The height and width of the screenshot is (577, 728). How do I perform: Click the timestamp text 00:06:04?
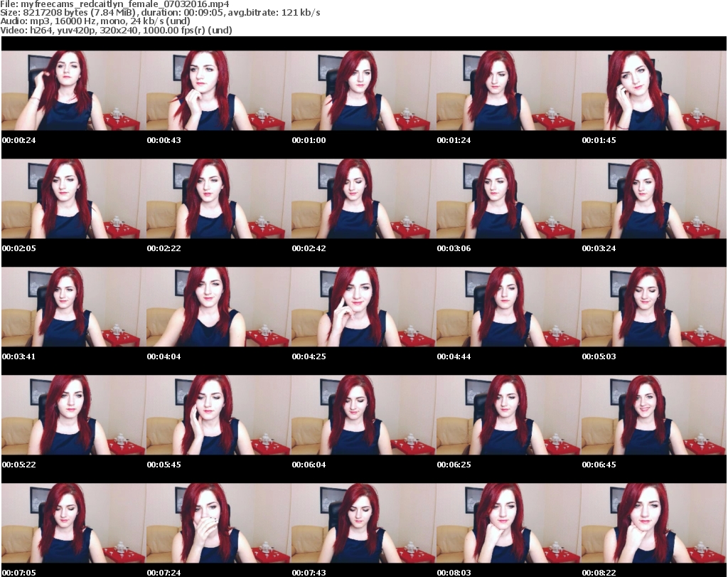(309, 465)
